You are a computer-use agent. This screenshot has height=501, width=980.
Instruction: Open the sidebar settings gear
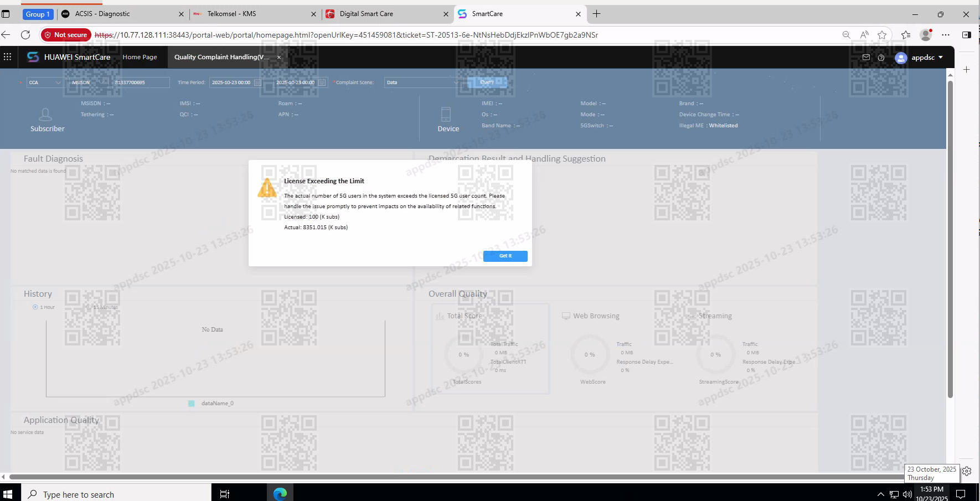(x=967, y=471)
